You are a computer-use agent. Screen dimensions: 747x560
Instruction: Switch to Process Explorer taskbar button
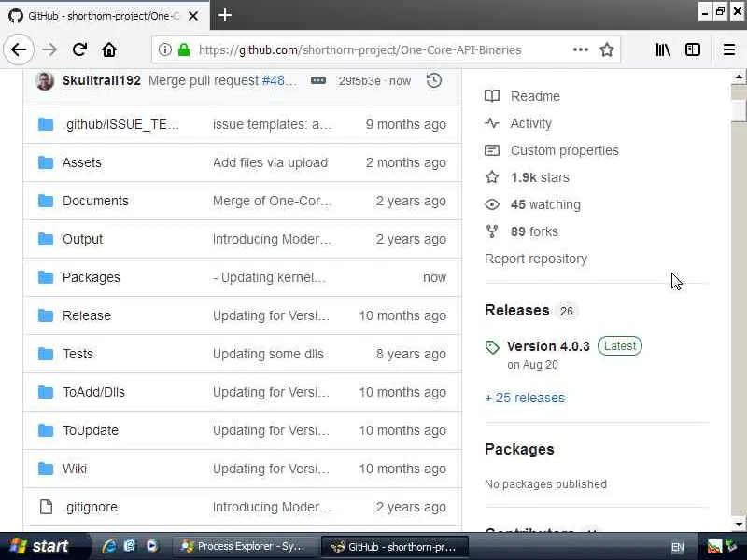[x=244, y=546]
